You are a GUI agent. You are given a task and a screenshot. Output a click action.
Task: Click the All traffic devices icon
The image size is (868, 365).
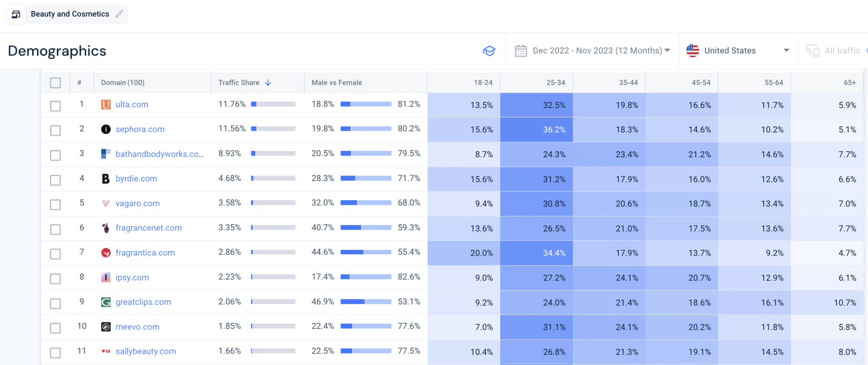[x=813, y=50]
